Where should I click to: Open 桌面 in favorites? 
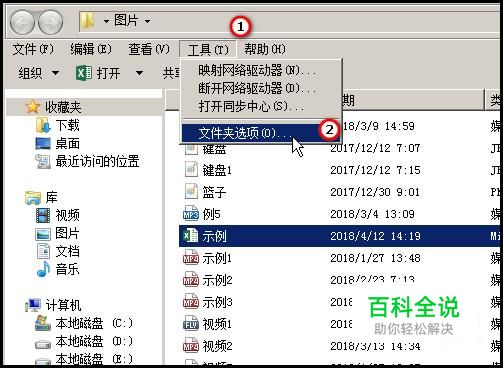pos(68,144)
